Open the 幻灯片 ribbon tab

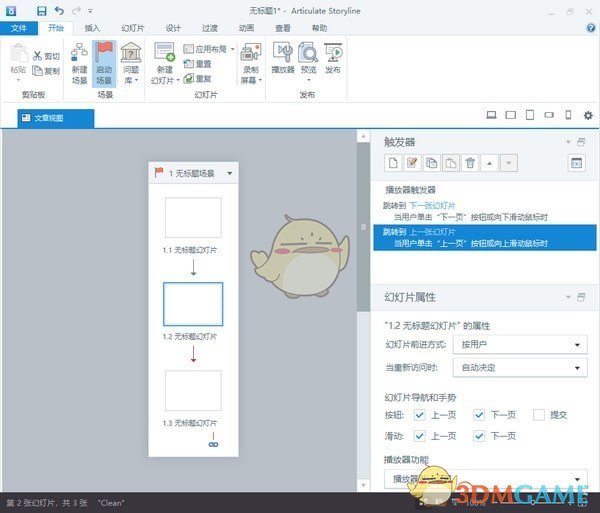tap(133, 28)
